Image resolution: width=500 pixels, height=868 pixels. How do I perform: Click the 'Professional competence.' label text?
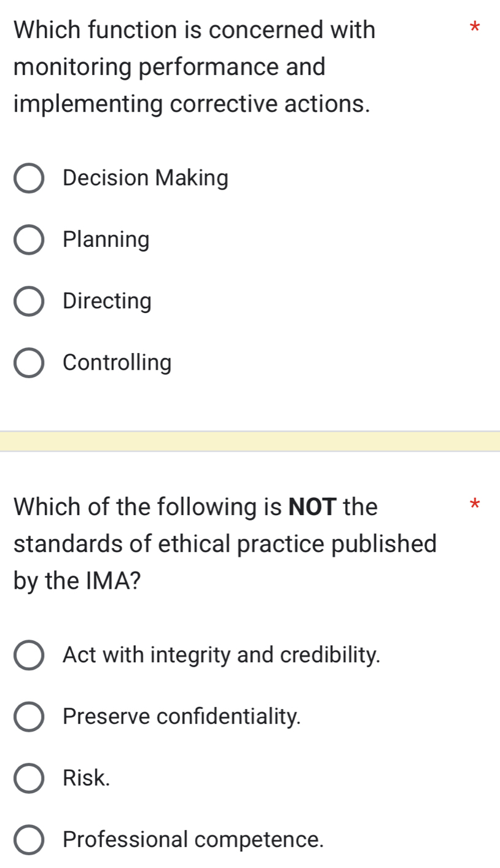193,840
